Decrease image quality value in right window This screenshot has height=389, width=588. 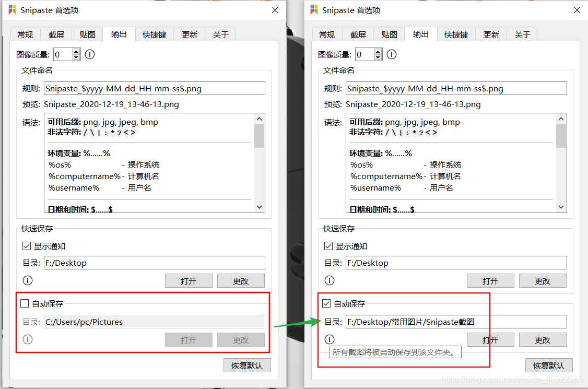tap(378, 57)
